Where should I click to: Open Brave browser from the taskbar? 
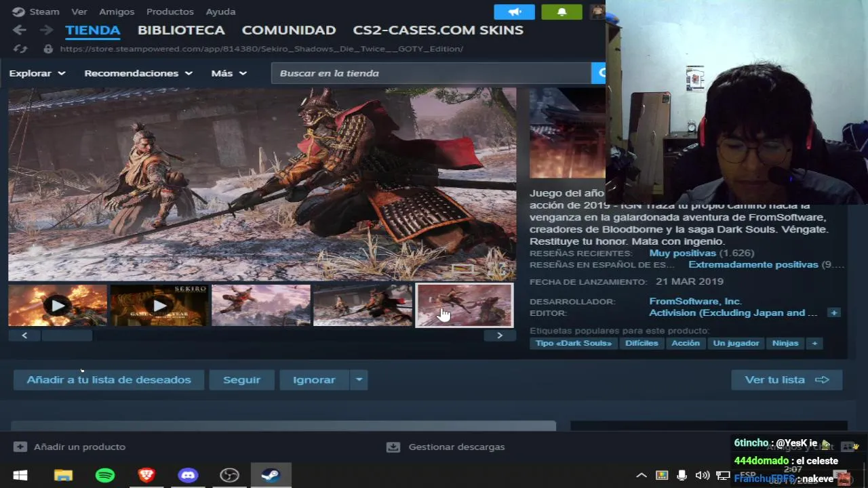pos(146,475)
